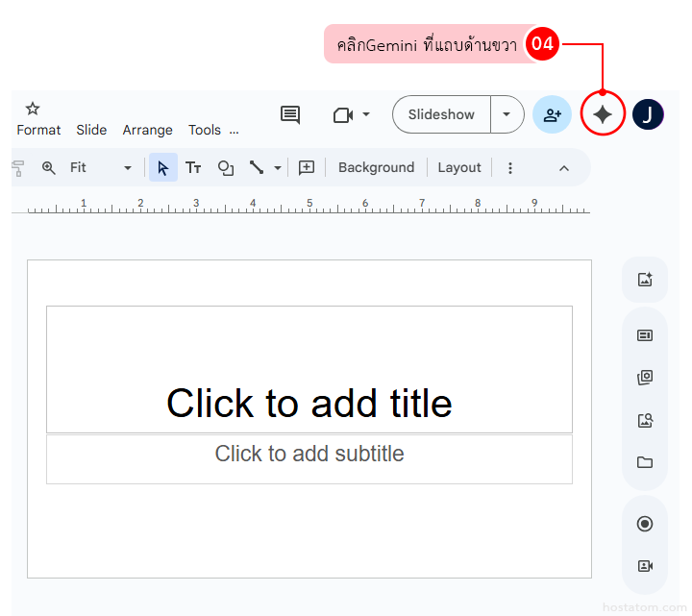Viewport: 692px width, 616px height.
Task: Click the Gemini sparkle icon
Action: tap(603, 114)
